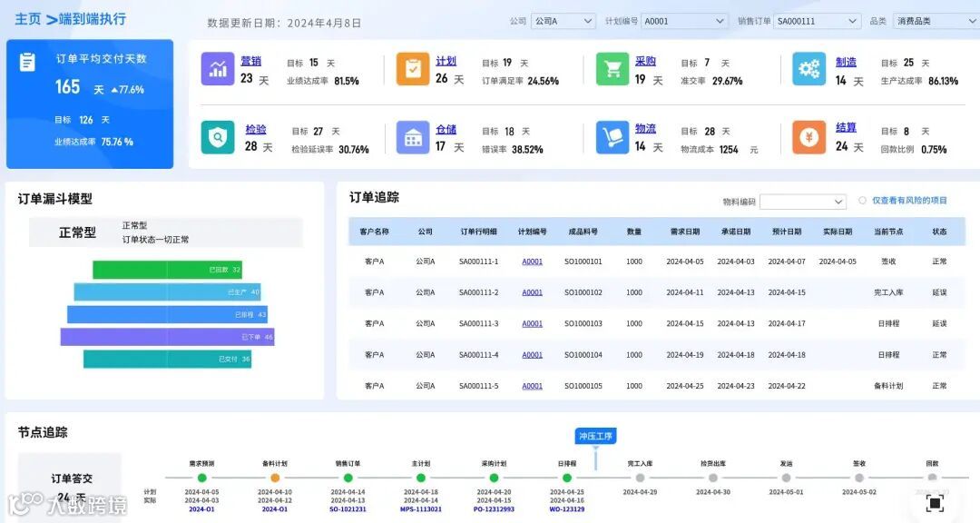Screen dimensions: 980x523
Task: Expand the 公司 dropdown showing 公司A
Action: (563, 21)
